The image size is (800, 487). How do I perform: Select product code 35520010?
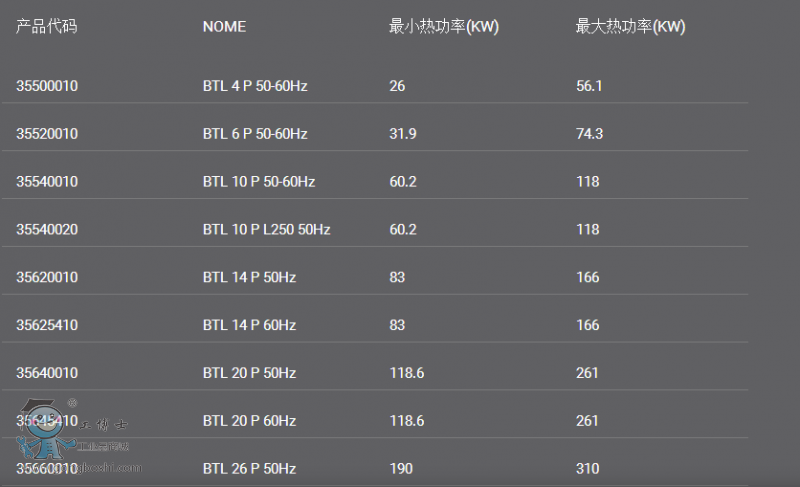(47, 134)
